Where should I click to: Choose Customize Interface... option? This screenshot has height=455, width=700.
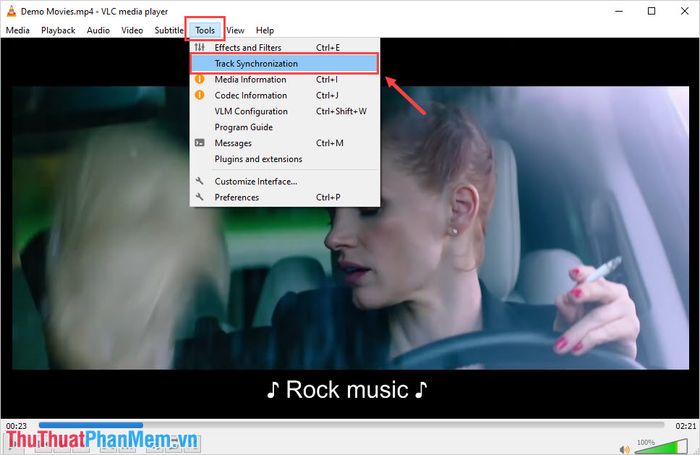tap(285, 181)
